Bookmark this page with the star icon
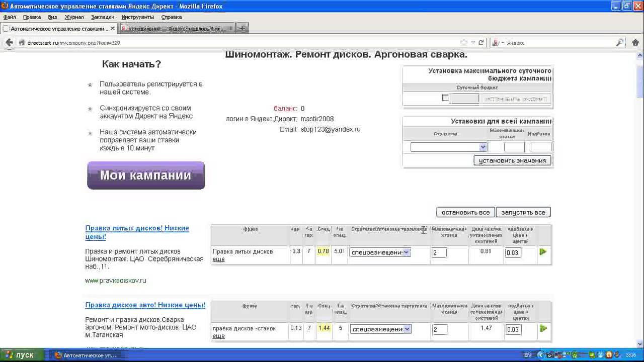Viewport: 644px width, 362px height. click(x=464, y=43)
